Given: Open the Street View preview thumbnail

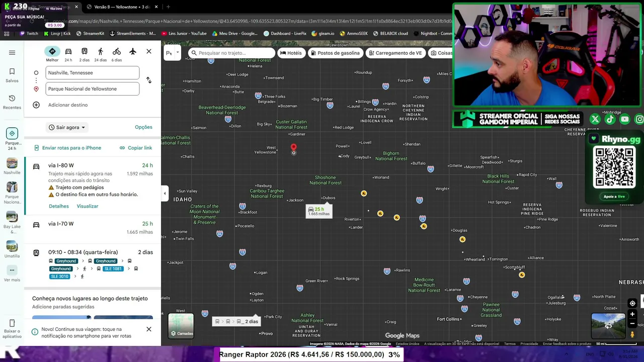Looking at the screenshot, I should point(608,326).
